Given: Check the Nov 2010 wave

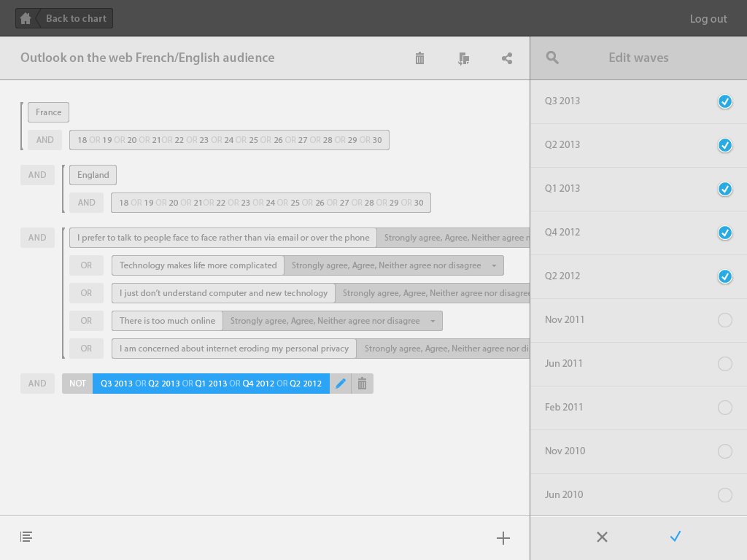Looking at the screenshot, I should pos(724,451).
